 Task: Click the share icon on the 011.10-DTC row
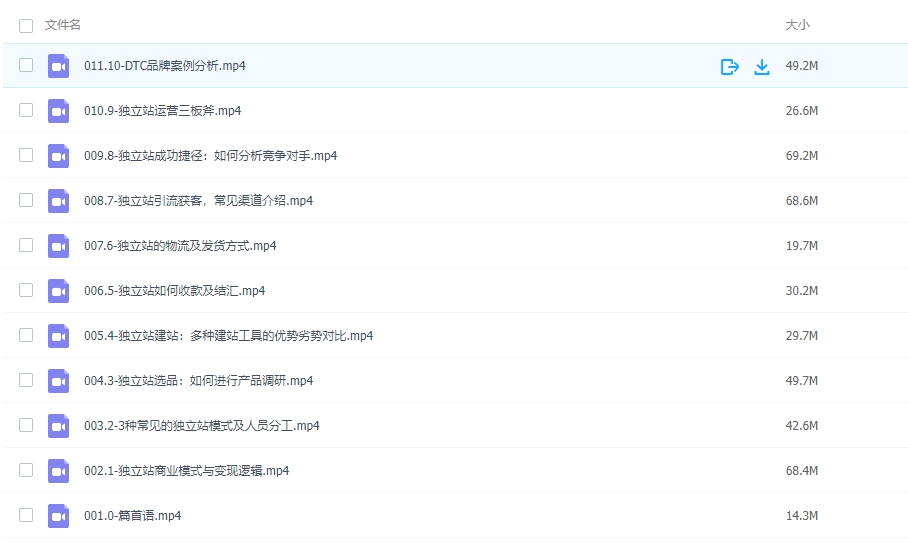(729, 67)
